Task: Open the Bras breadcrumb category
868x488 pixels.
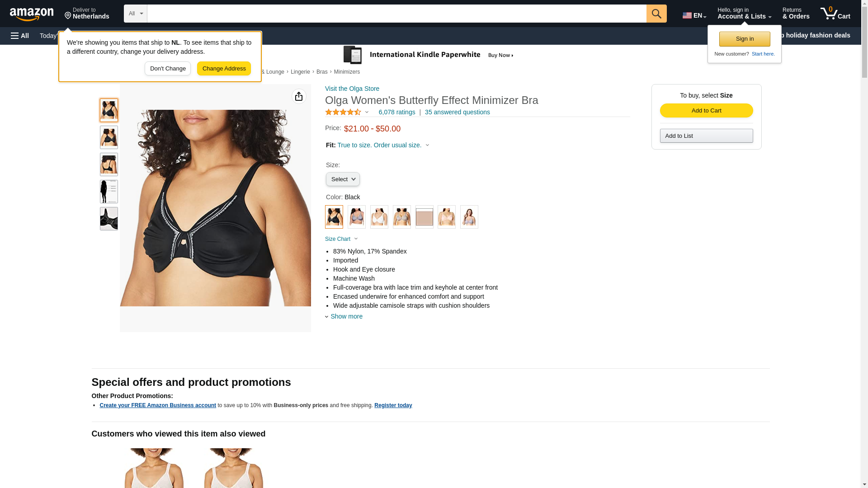Action: [x=322, y=72]
